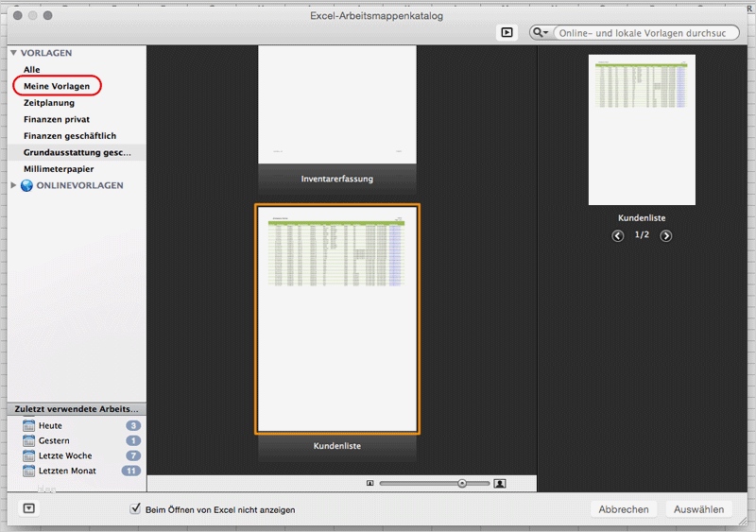
Task: Click the thumbnail size slider knob
Action: click(462, 483)
